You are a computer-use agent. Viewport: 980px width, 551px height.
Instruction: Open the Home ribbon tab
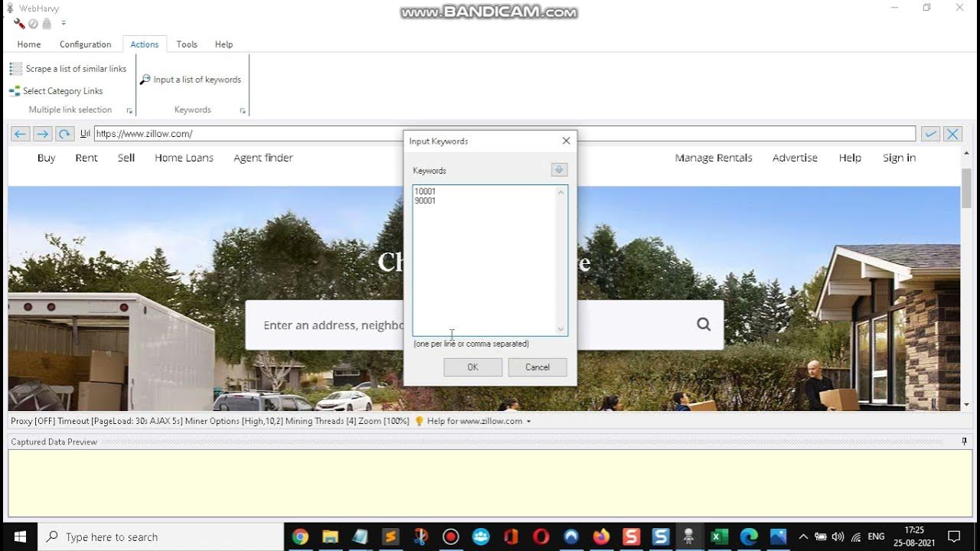[x=29, y=44]
